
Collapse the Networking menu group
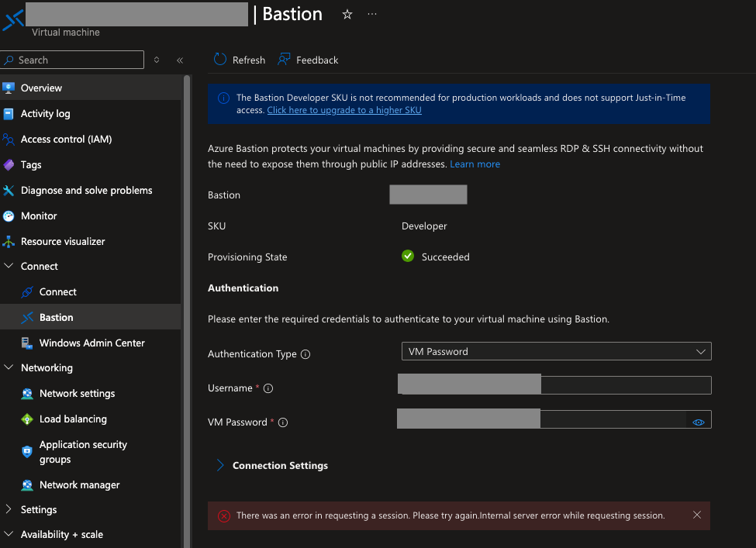9,367
